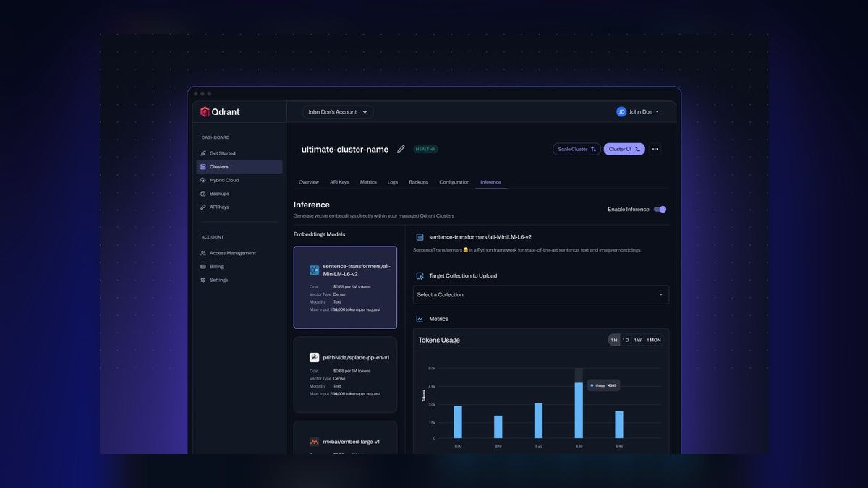
Task: Click the mxbai/embed-large-v1 model icon
Action: coord(315,441)
